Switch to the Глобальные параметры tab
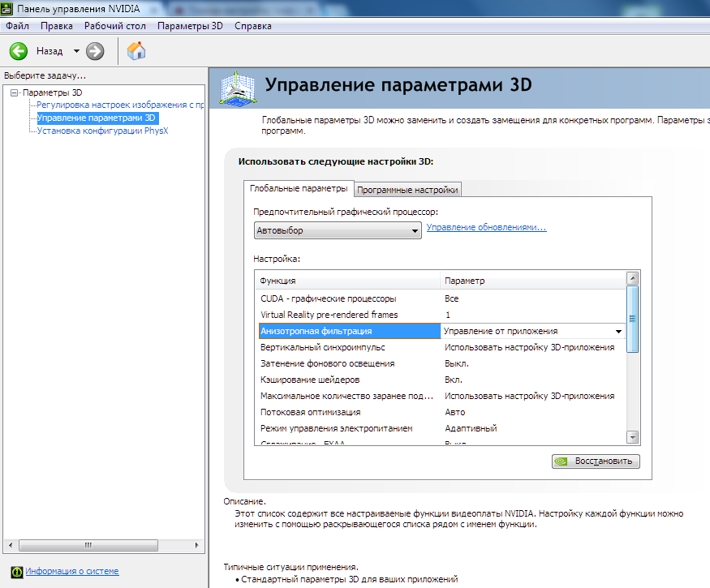 tap(299, 188)
